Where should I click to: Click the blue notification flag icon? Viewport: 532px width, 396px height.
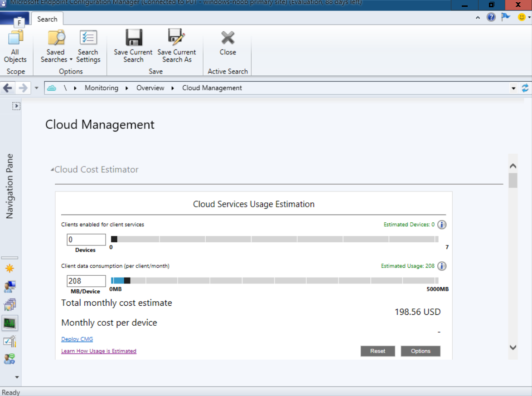click(x=506, y=17)
